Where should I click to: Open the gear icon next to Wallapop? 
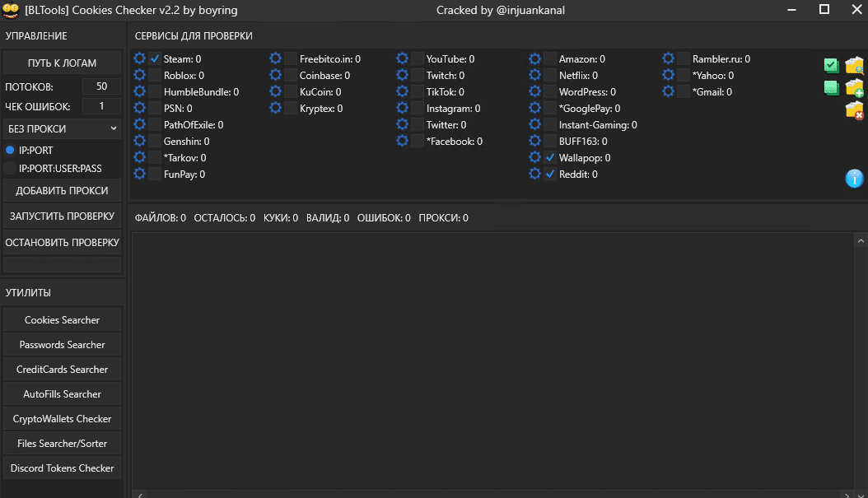pyautogui.click(x=534, y=157)
